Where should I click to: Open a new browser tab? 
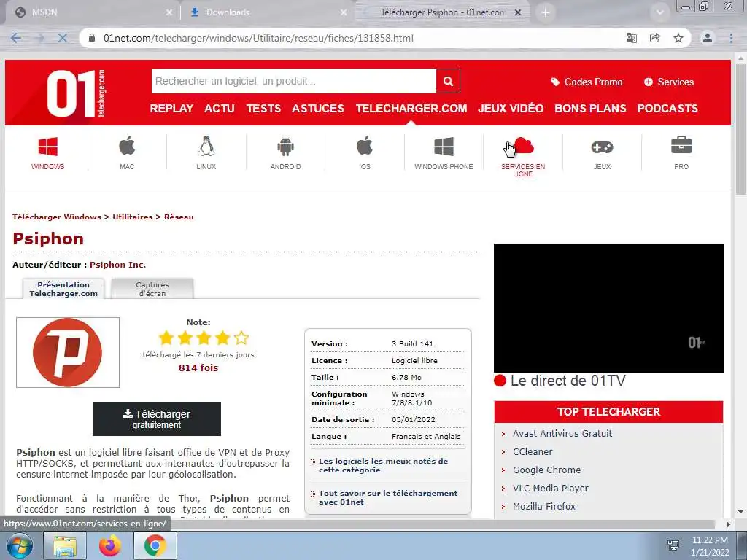coord(546,12)
